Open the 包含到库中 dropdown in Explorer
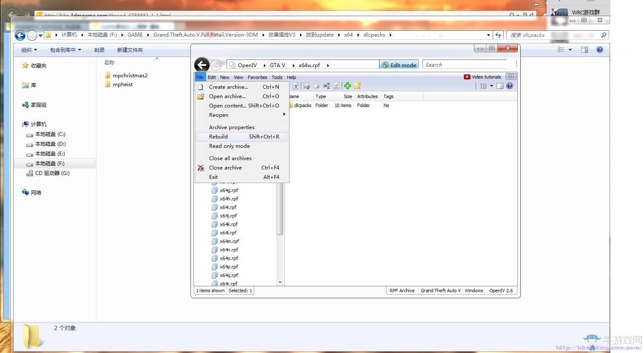Image resolution: width=644 pixels, height=353 pixels. click(x=65, y=50)
